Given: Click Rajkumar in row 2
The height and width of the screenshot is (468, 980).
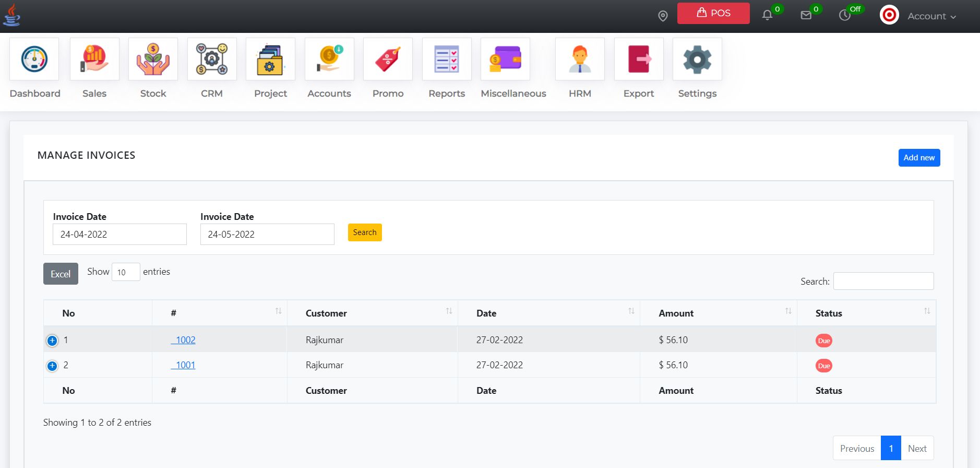Looking at the screenshot, I should pos(325,365).
